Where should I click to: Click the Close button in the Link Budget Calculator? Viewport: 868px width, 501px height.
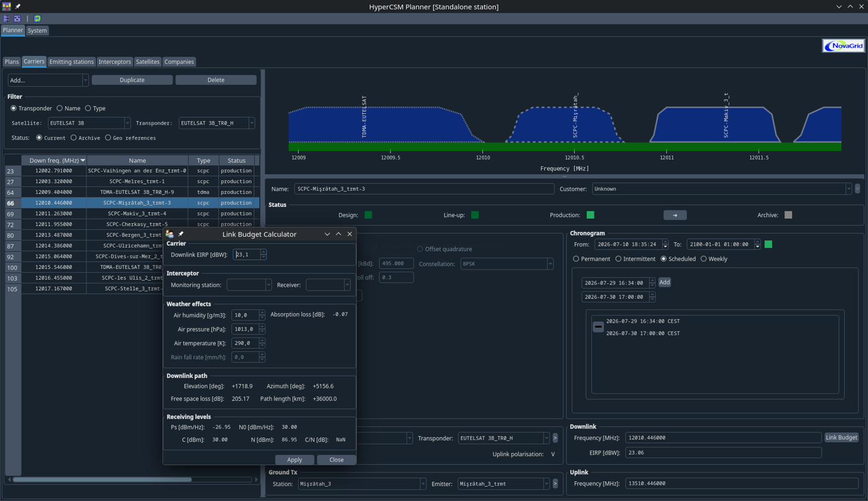point(336,460)
